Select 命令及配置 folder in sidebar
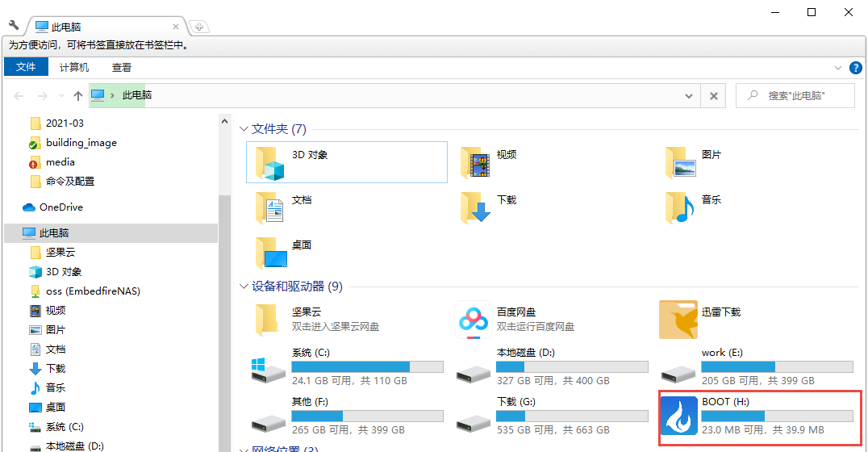Screen dimensions: 868x452 pyautogui.click(x=69, y=181)
